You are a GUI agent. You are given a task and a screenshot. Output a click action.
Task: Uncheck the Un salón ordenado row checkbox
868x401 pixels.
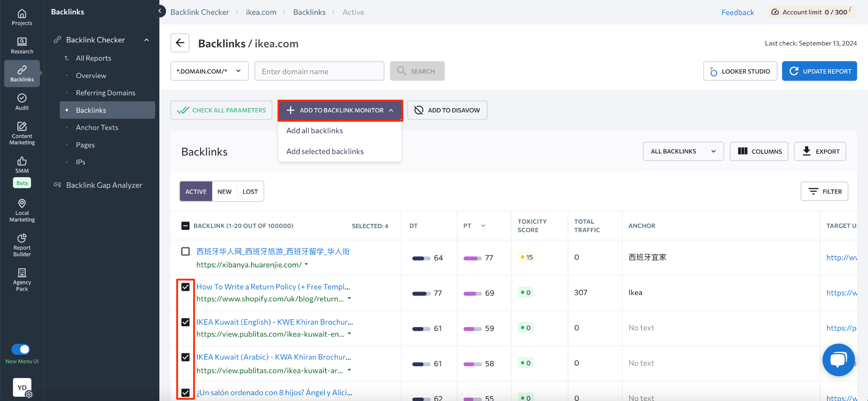(x=185, y=393)
